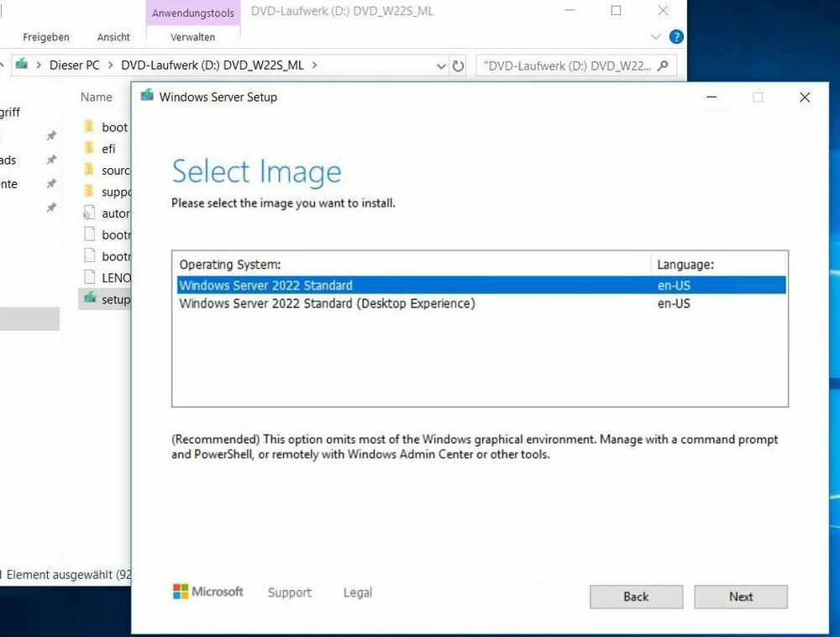
Task: Open the Ansicht ribbon tab
Action: tap(113, 37)
